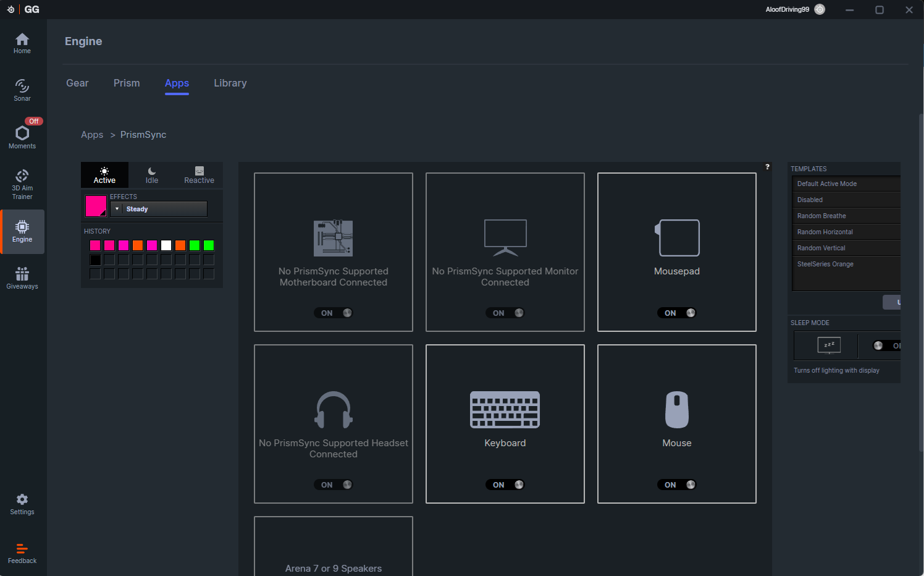Apply the Random Horizontal template

tap(846, 232)
